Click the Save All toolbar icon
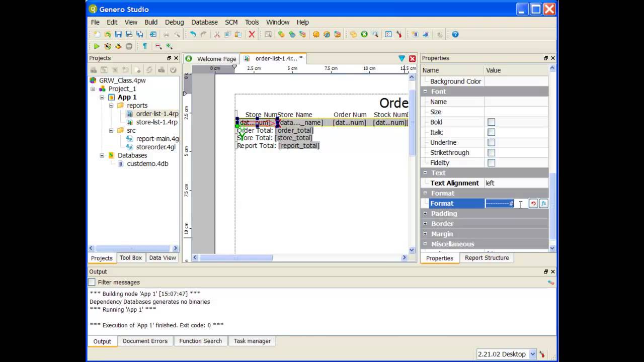The image size is (644, 362). coord(139,34)
